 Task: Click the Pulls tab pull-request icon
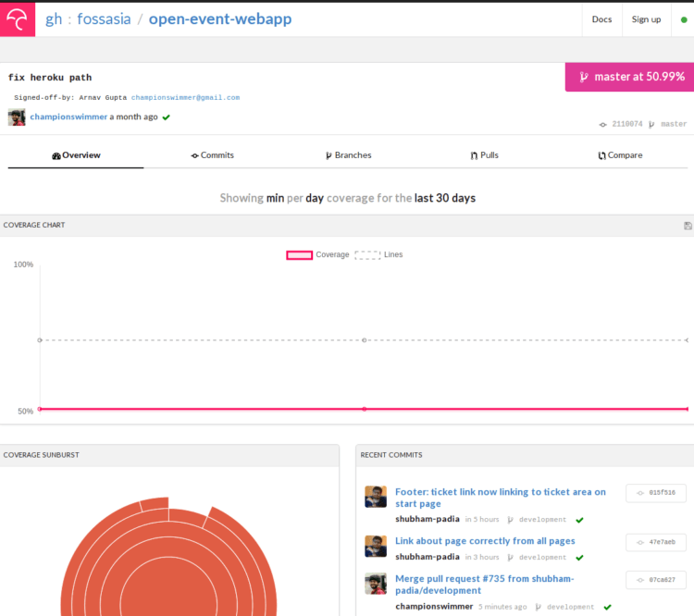pos(474,155)
